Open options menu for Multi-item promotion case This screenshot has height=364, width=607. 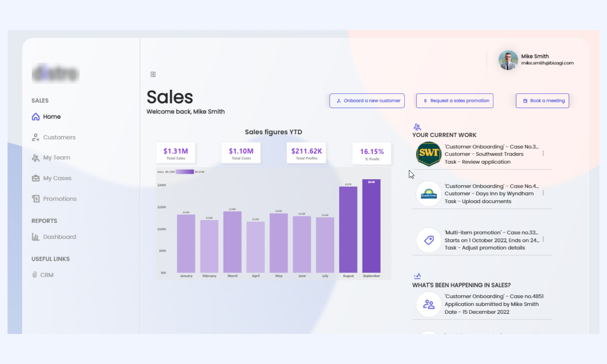pos(543,239)
